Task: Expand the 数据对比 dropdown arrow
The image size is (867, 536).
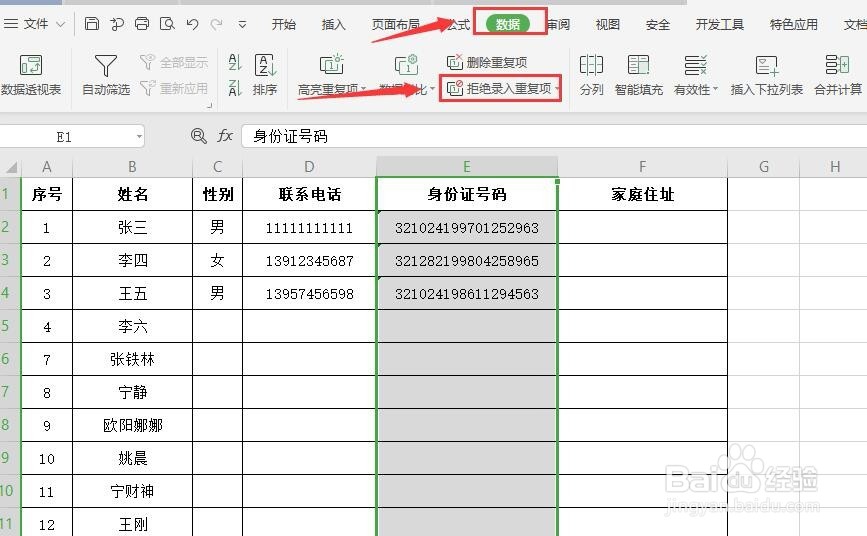Action: point(432,89)
